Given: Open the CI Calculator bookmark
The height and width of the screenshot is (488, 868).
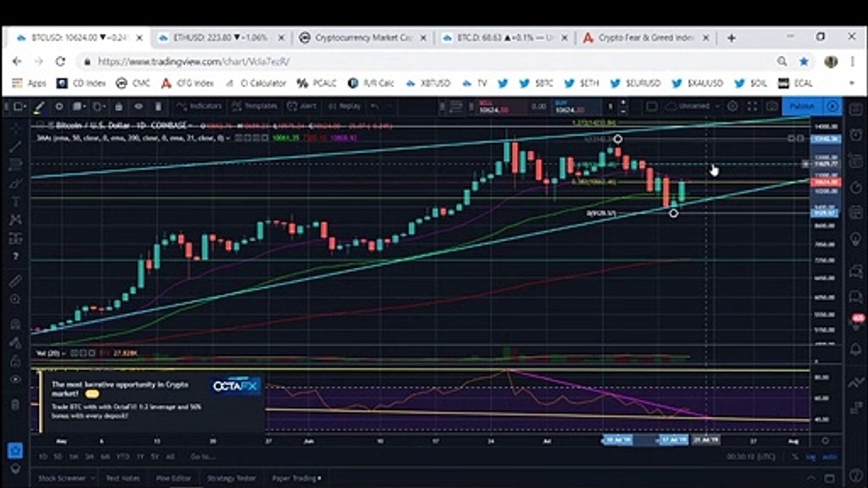Looking at the screenshot, I should tap(256, 83).
